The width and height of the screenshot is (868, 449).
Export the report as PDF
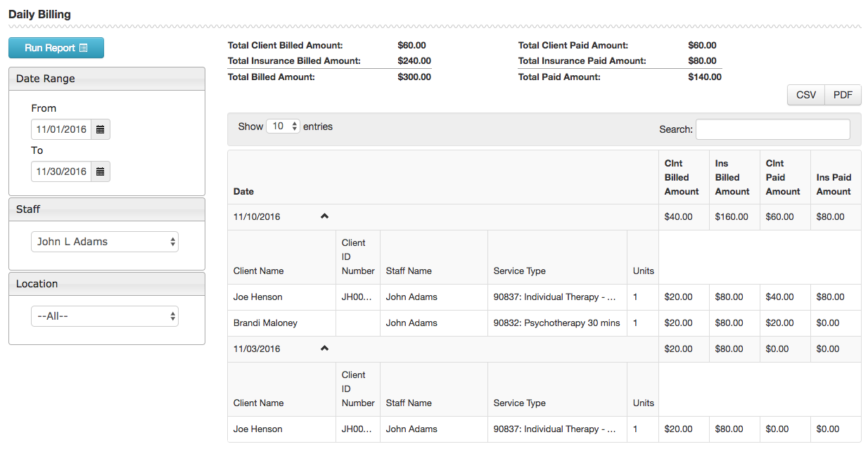coord(843,95)
